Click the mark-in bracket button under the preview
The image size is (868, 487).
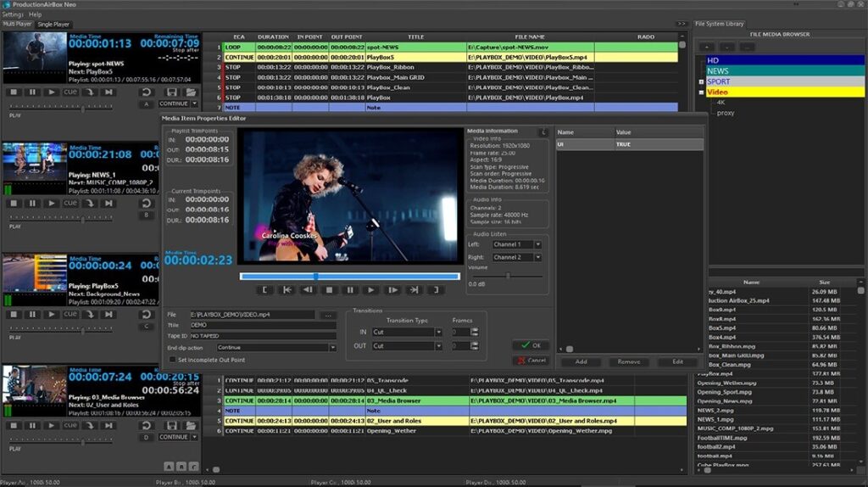(x=265, y=290)
